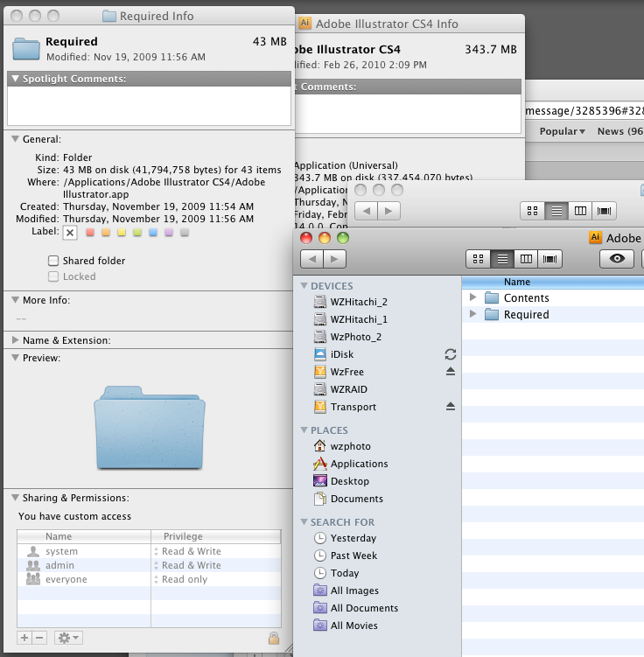Apply the gray label color
The image size is (644, 657).
(x=185, y=232)
